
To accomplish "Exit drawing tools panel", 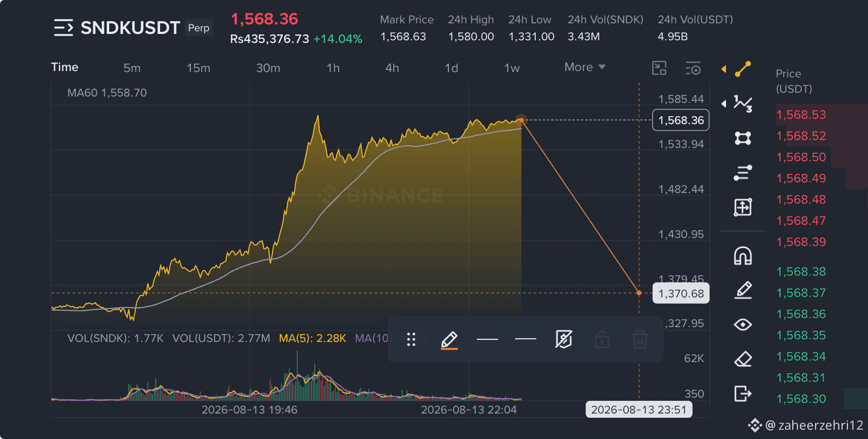I will (743, 393).
